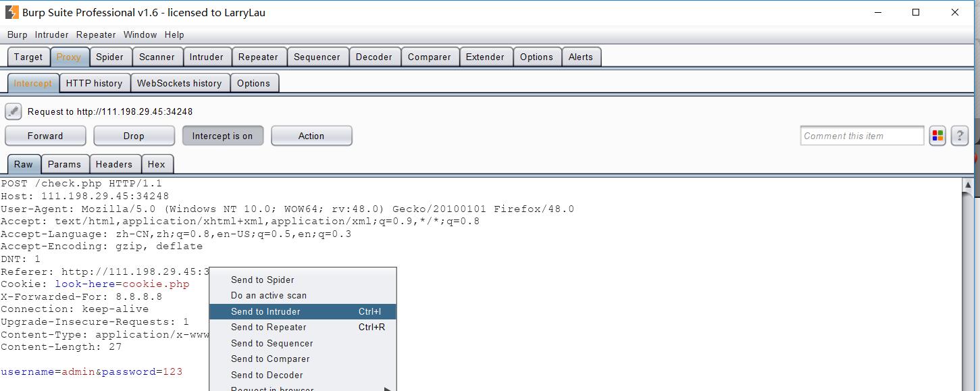Click the Accept: text/html header line
This screenshot has width=980, height=391.
(240, 221)
